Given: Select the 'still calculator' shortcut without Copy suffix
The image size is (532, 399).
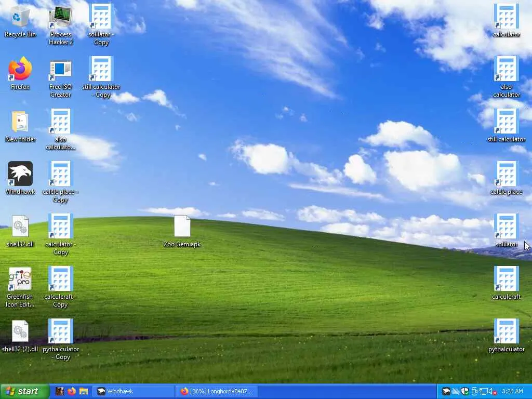Looking at the screenshot, I should (506, 126).
